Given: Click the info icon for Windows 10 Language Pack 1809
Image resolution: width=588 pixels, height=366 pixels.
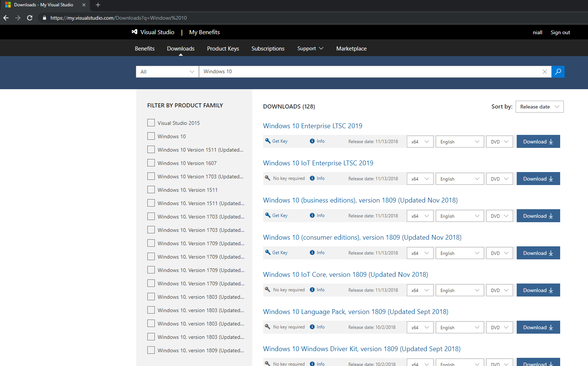Looking at the screenshot, I should pos(312,327).
